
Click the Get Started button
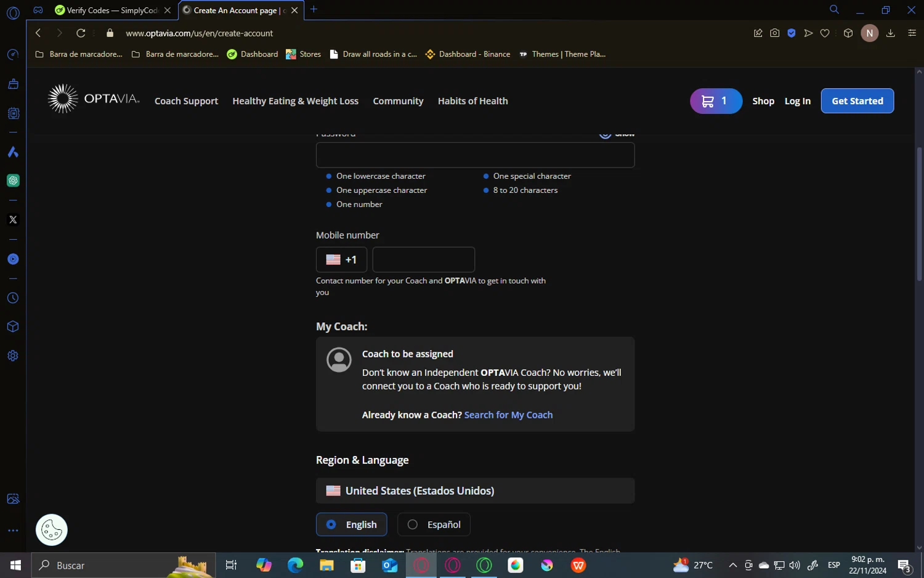pos(857,101)
